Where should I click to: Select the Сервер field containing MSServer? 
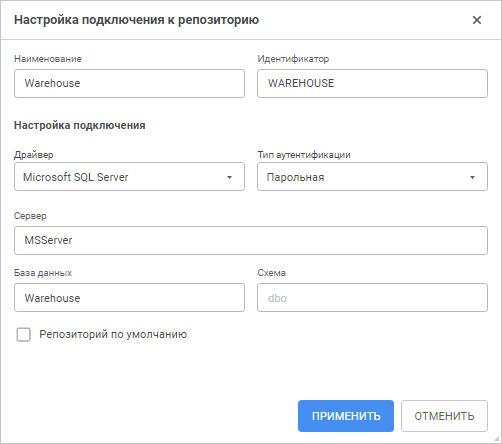[251, 240]
